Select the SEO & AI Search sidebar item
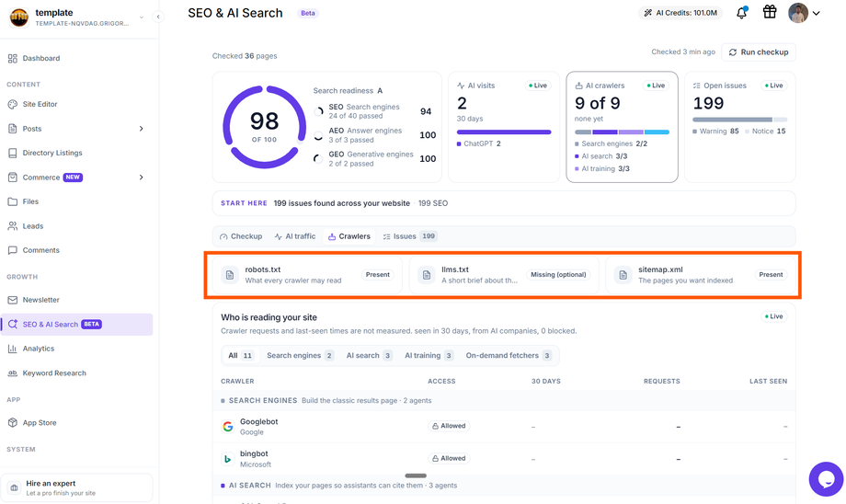Viewport: 846px width, 504px height. coord(76,325)
